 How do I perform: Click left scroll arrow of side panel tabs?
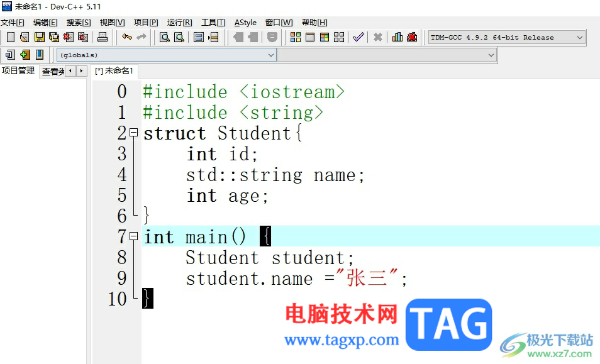point(70,71)
